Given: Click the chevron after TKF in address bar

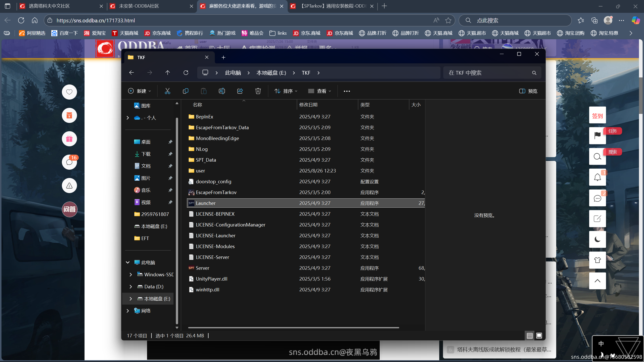Looking at the screenshot, I should pos(318,73).
